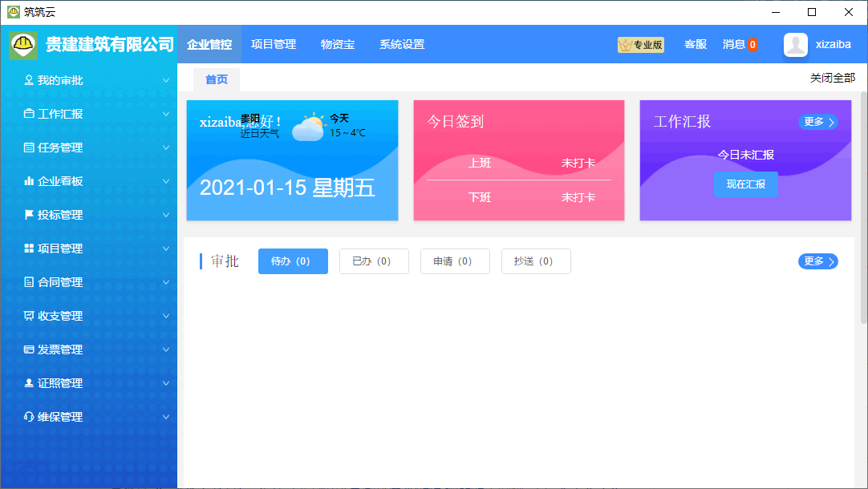Click 更多 in the 审批 section

[818, 261]
